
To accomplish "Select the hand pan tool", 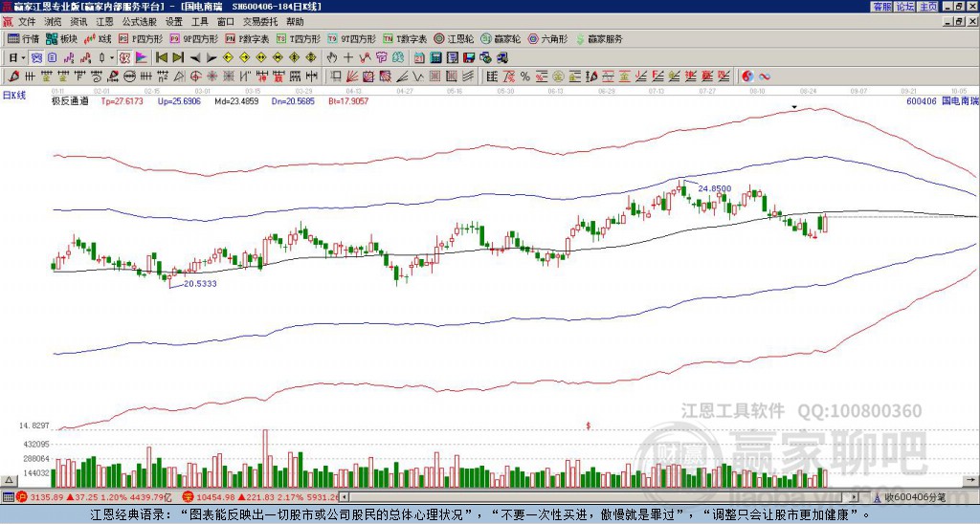I will (x=332, y=58).
